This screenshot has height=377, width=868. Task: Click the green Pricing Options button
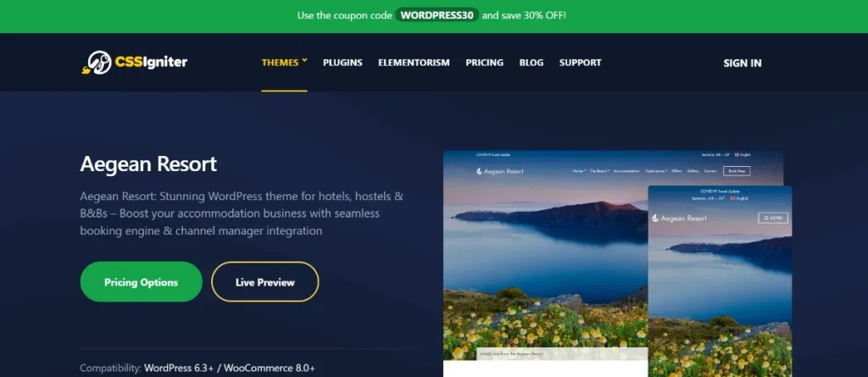(142, 282)
